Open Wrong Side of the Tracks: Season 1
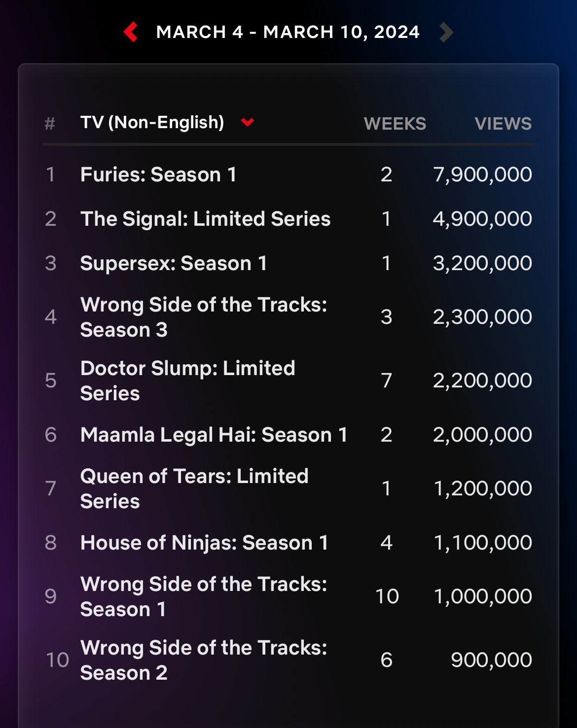The width and height of the screenshot is (577, 728). point(203,596)
